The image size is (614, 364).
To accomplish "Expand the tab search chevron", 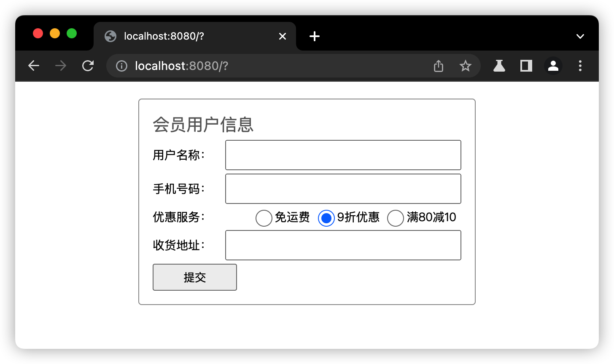I will click(580, 36).
